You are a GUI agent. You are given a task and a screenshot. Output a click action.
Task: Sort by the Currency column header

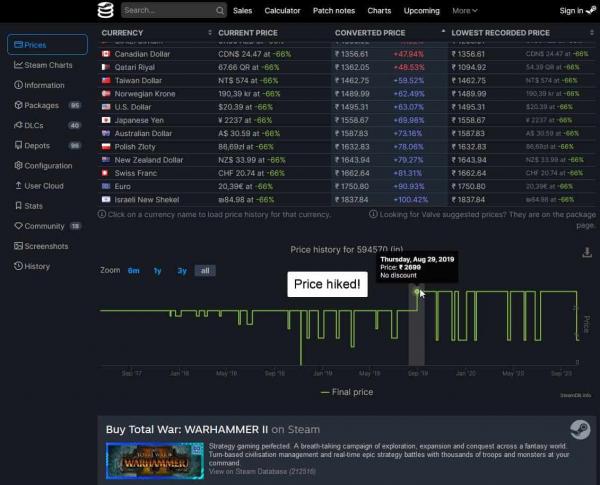(157, 33)
